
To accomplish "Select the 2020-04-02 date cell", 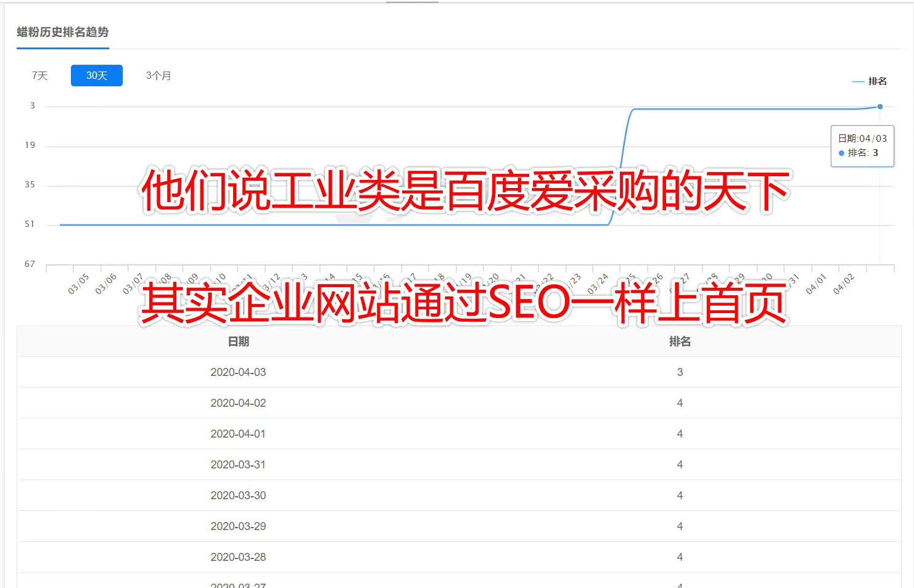I will [238, 403].
